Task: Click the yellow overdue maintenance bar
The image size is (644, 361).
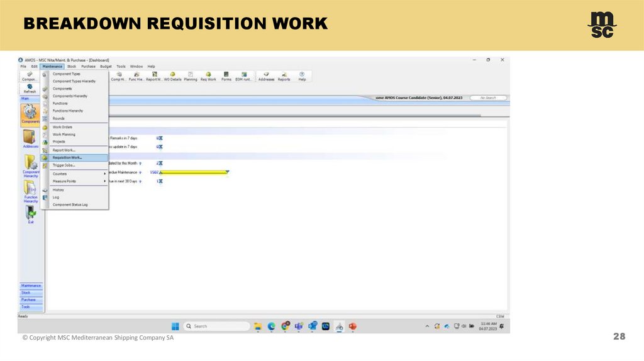Action: [x=194, y=172]
